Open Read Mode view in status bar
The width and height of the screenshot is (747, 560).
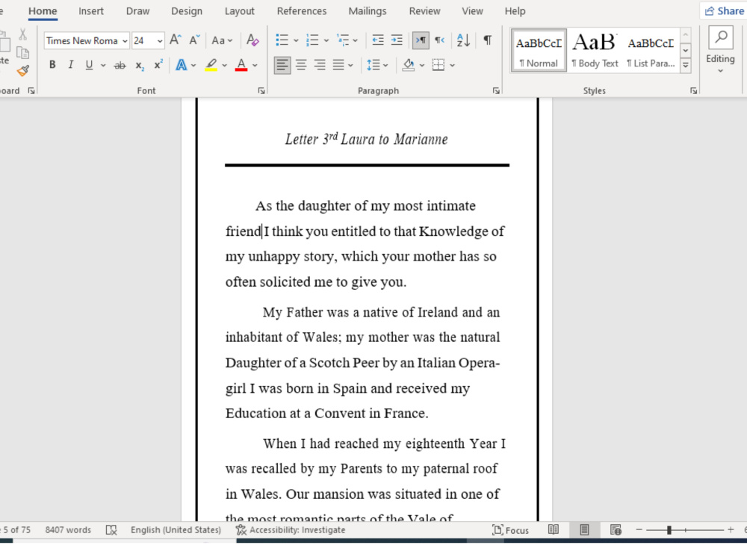[x=553, y=530]
